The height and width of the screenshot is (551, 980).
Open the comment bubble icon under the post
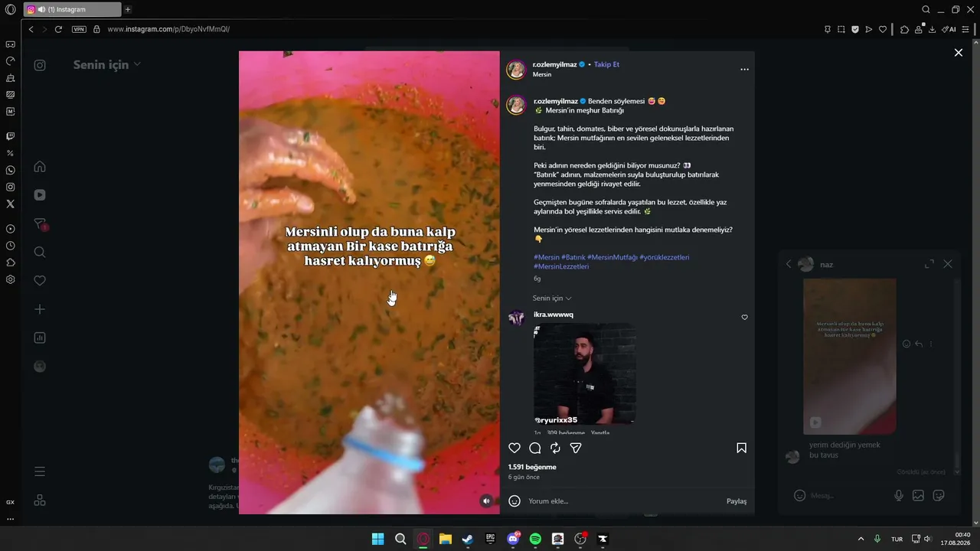535,448
